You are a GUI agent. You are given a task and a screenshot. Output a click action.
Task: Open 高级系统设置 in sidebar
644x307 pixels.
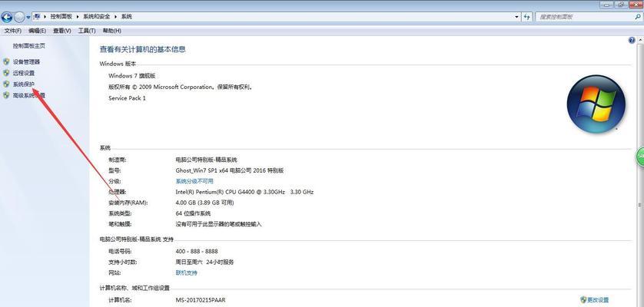pyautogui.click(x=29, y=96)
